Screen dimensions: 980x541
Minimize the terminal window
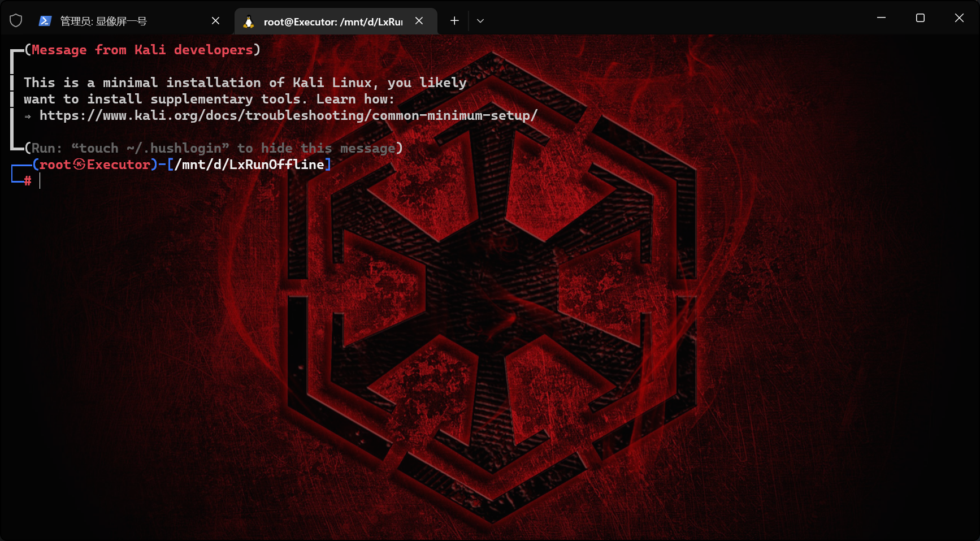tap(881, 18)
